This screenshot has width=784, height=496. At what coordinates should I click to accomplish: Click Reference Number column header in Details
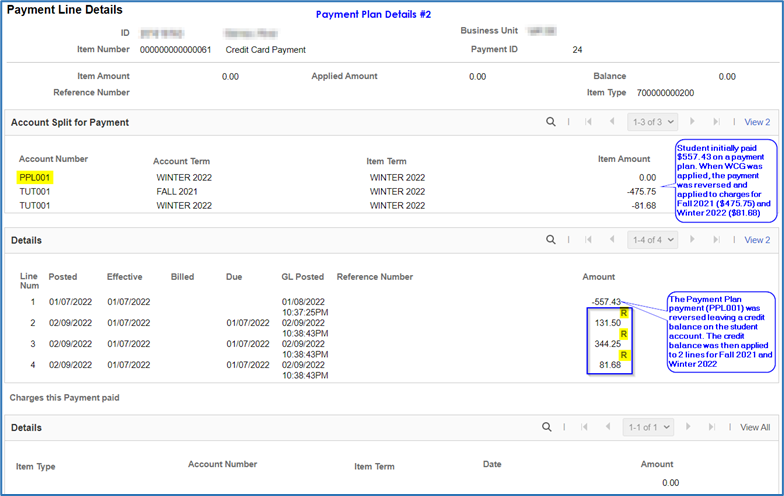click(x=375, y=276)
